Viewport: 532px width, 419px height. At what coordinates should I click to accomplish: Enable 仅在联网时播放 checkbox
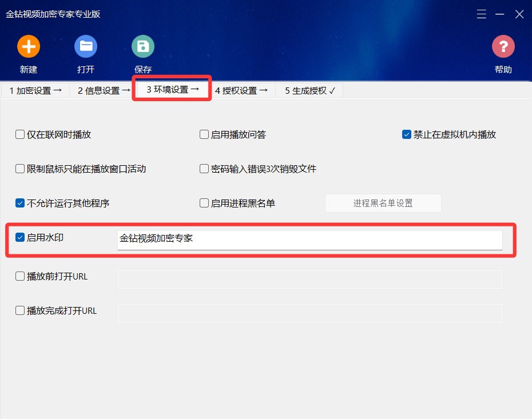point(20,134)
